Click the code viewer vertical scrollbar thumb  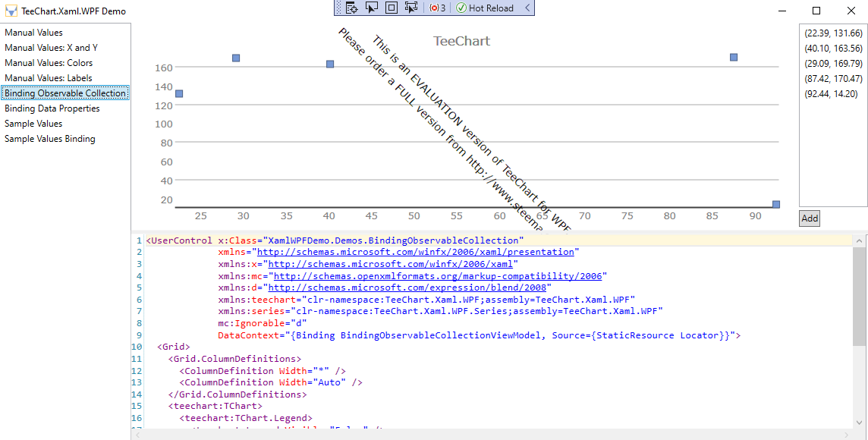pos(859,297)
